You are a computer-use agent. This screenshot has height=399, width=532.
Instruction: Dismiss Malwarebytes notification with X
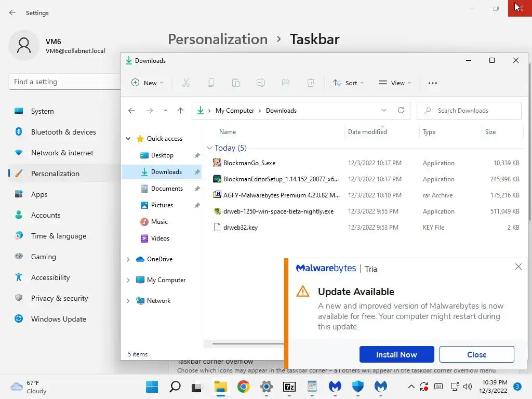tap(518, 267)
